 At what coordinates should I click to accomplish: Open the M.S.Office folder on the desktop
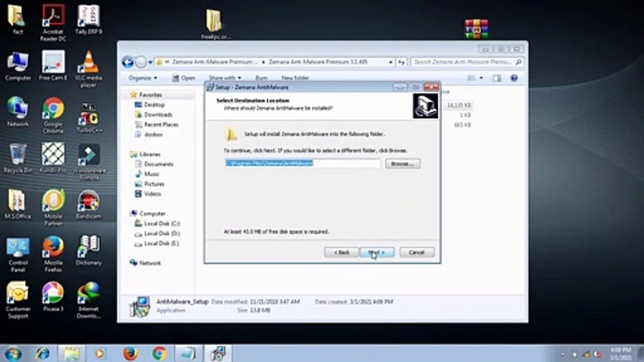(x=18, y=204)
